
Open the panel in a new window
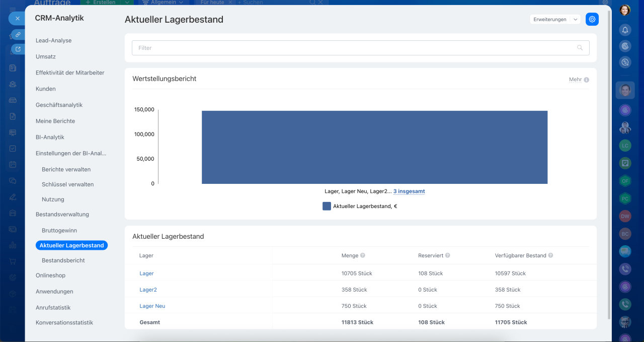[18, 49]
